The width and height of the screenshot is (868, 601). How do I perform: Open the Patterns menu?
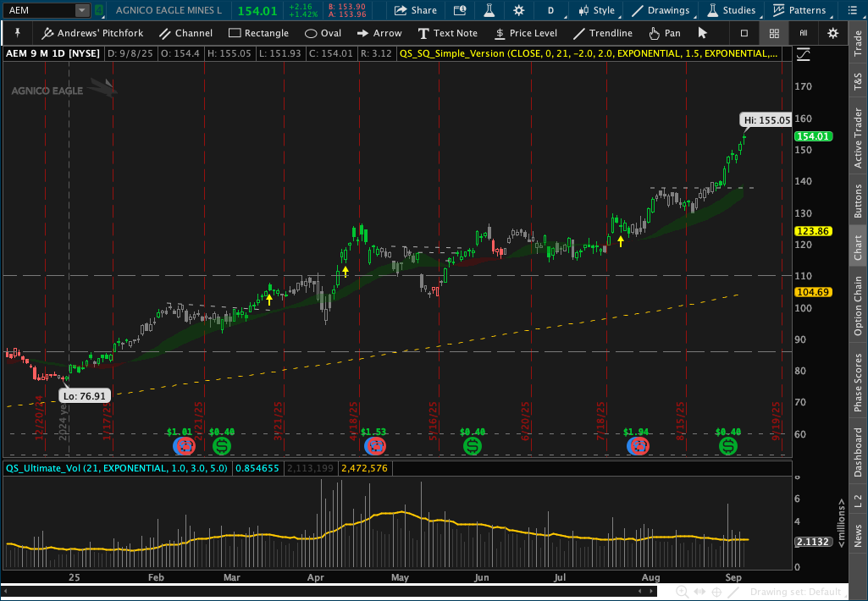click(799, 10)
